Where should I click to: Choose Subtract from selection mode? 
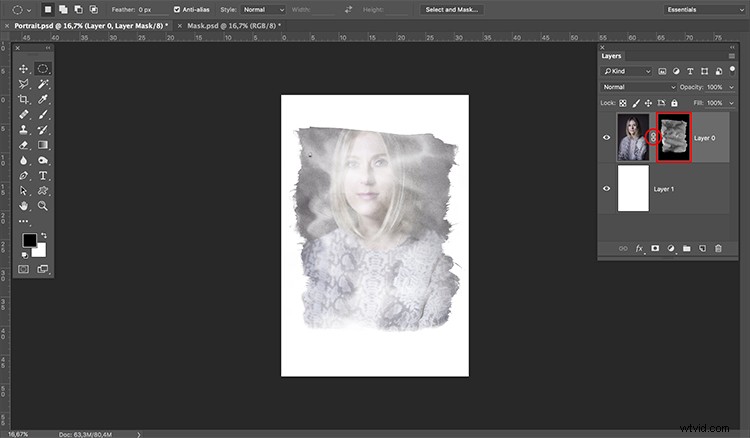[x=78, y=10]
